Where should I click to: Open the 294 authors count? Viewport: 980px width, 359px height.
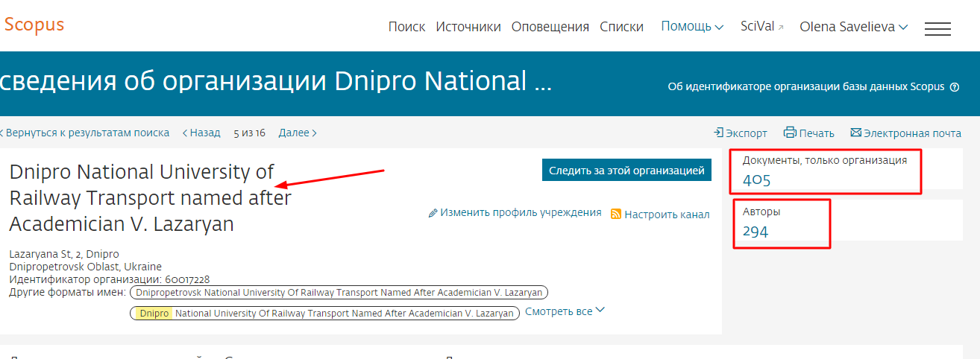(756, 231)
